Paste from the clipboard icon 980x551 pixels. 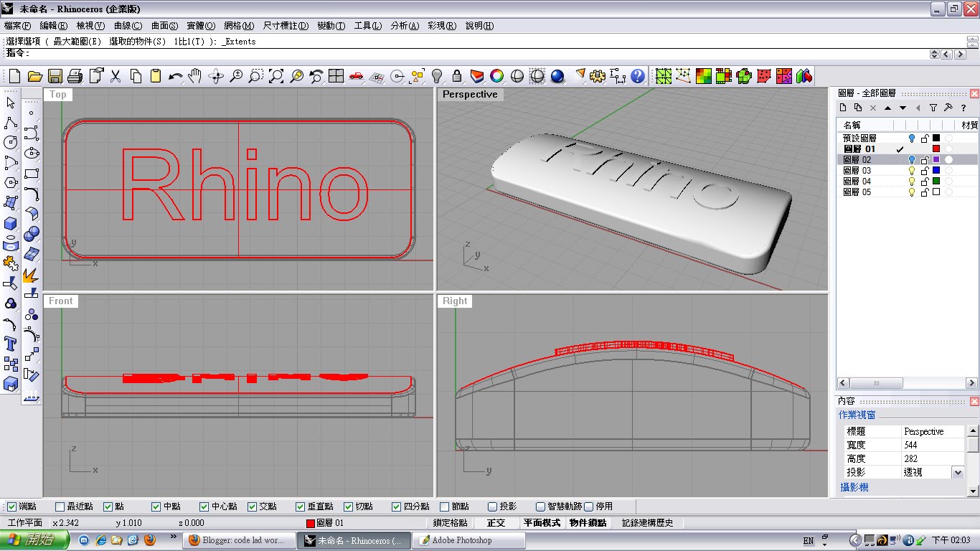156,76
